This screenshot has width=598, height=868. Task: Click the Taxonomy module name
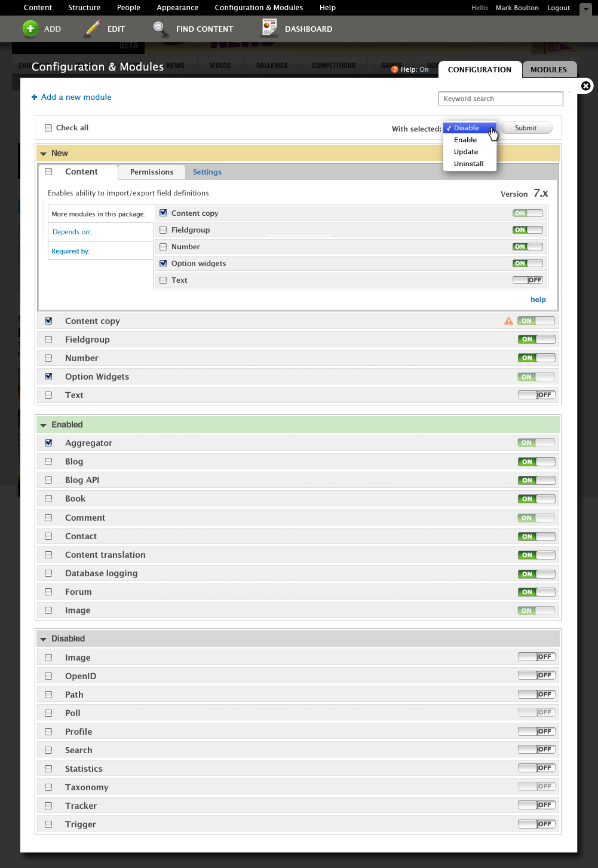point(87,787)
